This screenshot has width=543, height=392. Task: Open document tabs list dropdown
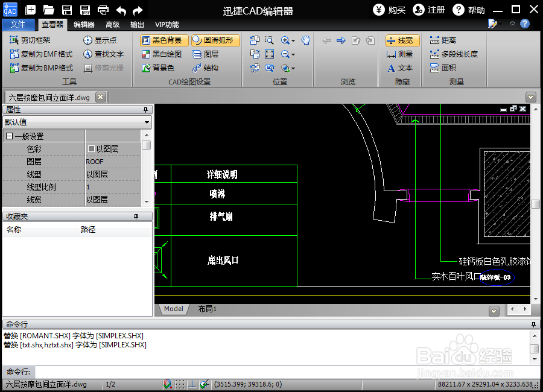tap(530, 97)
